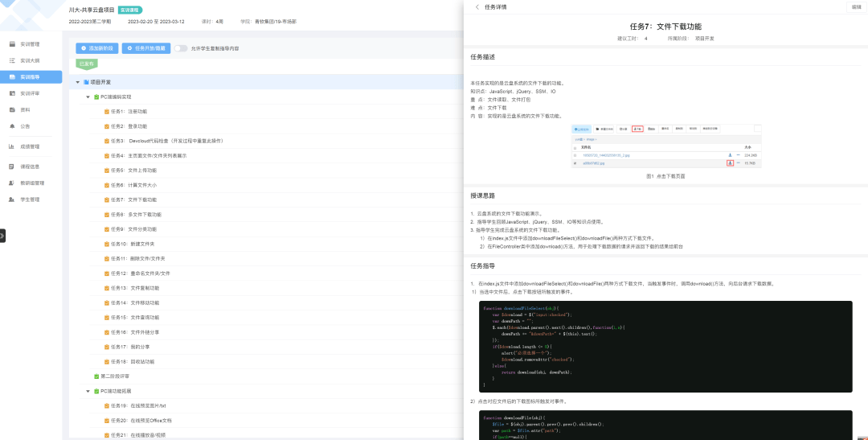This screenshot has height=440, width=868.
Task: Open 实训管理 menu label
Action: click(30, 43)
